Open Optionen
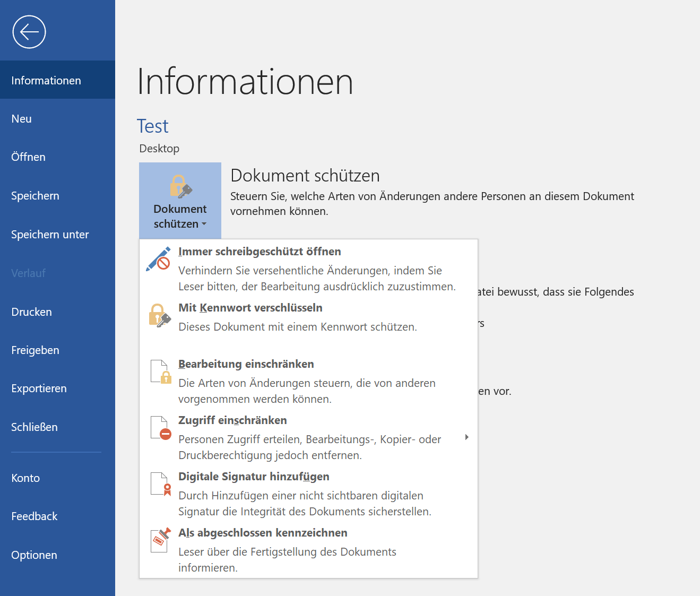This screenshot has height=596, width=700. pyautogui.click(x=57, y=555)
